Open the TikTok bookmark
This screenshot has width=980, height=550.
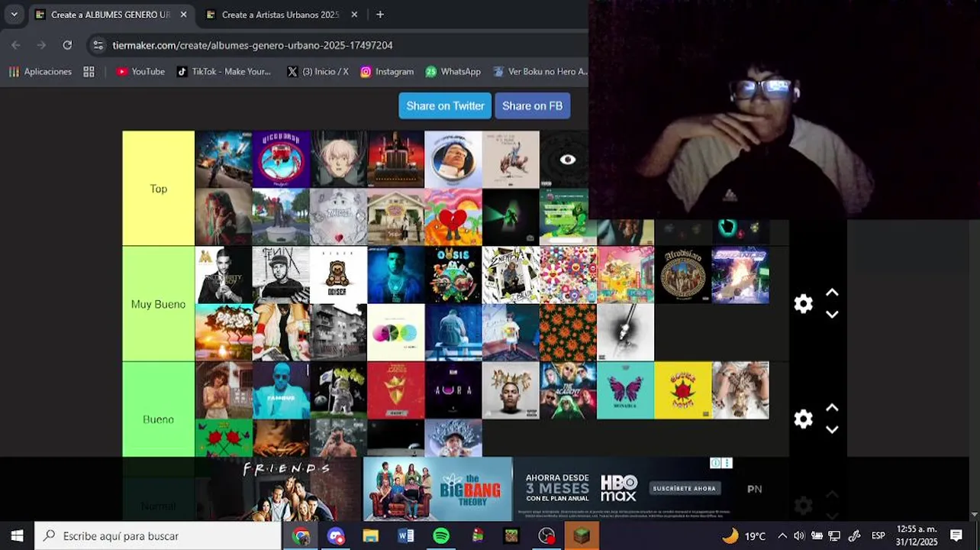click(224, 71)
